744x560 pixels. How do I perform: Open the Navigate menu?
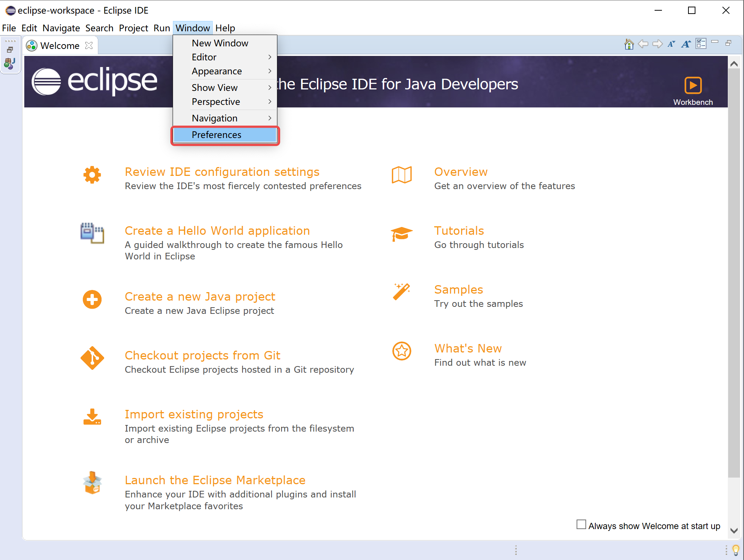(61, 28)
